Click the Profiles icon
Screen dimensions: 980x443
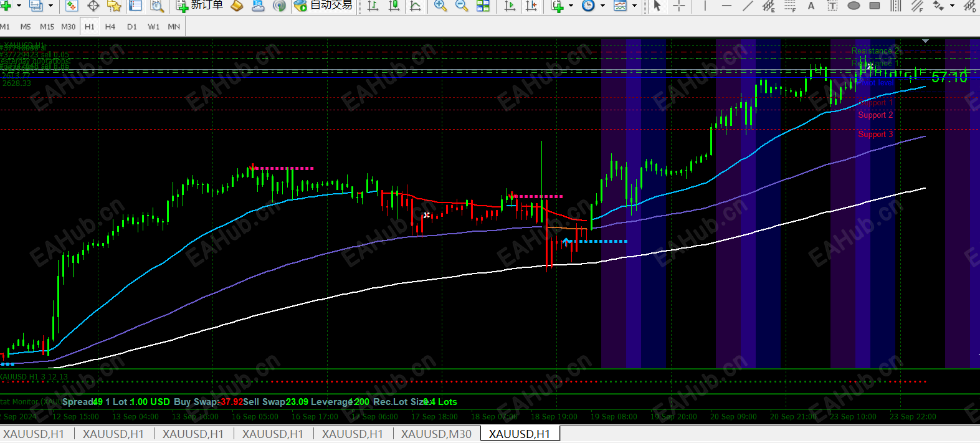36,6
